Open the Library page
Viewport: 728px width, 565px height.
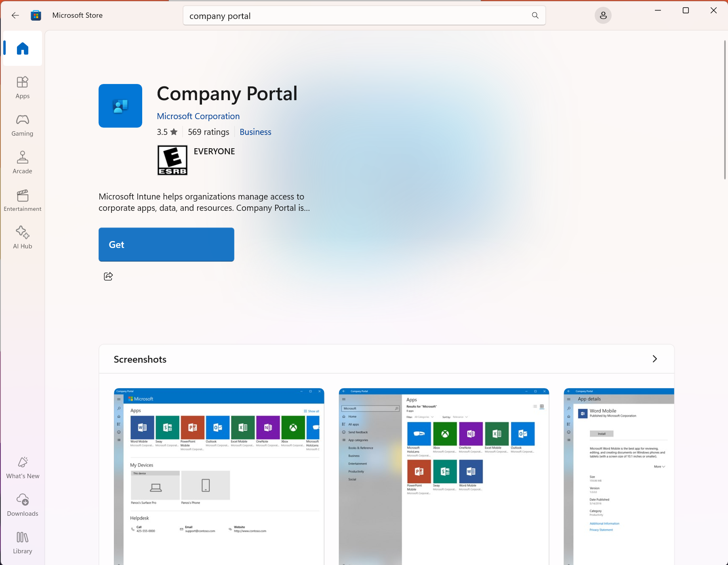point(23,543)
